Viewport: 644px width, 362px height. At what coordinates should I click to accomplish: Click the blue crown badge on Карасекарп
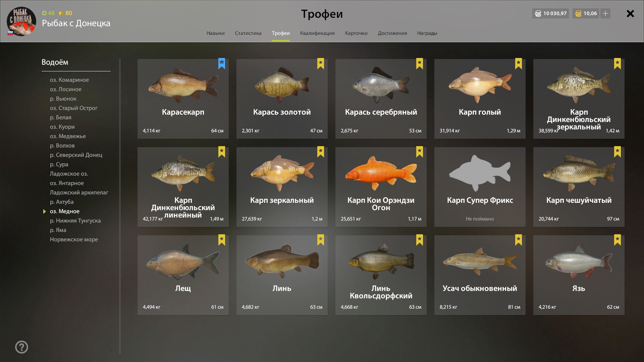[x=222, y=63]
